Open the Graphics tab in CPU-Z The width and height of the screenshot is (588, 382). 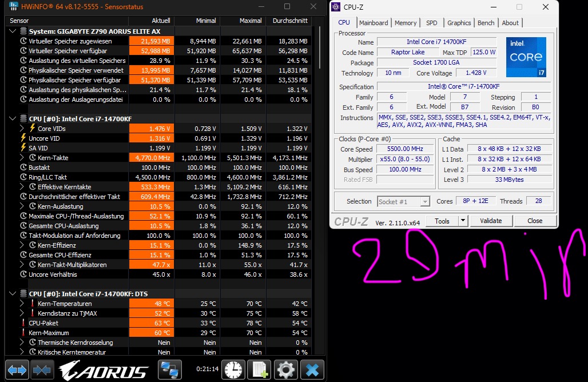point(459,23)
